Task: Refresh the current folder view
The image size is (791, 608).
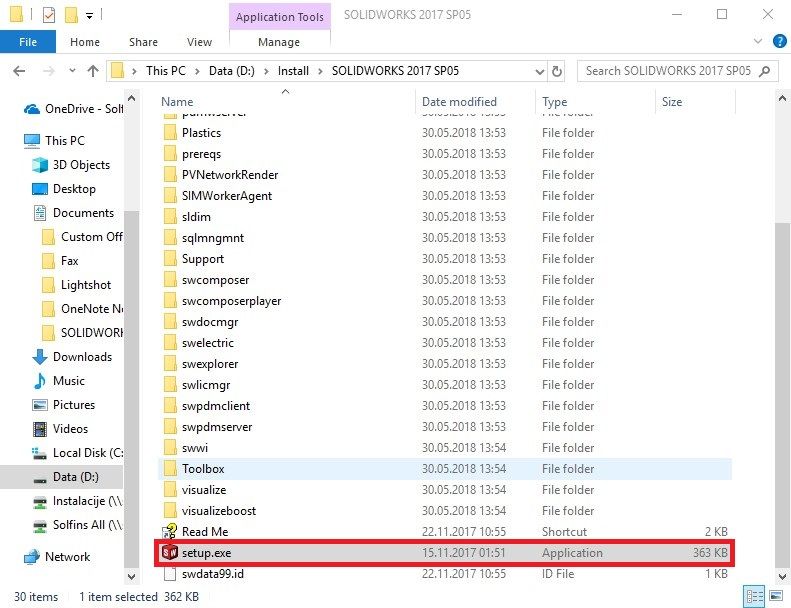Action: pyautogui.click(x=557, y=71)
